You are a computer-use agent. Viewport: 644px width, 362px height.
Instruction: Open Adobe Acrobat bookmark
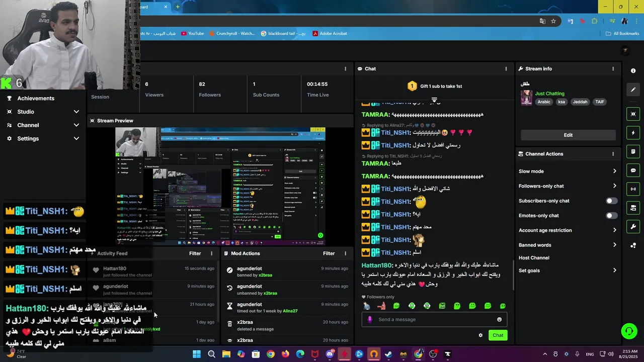[x=330, y=34]
